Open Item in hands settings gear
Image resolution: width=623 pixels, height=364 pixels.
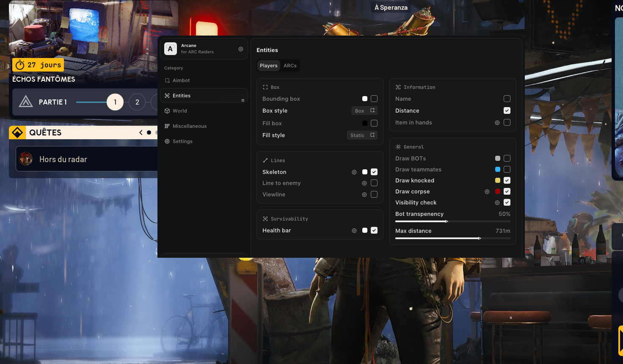497,123
